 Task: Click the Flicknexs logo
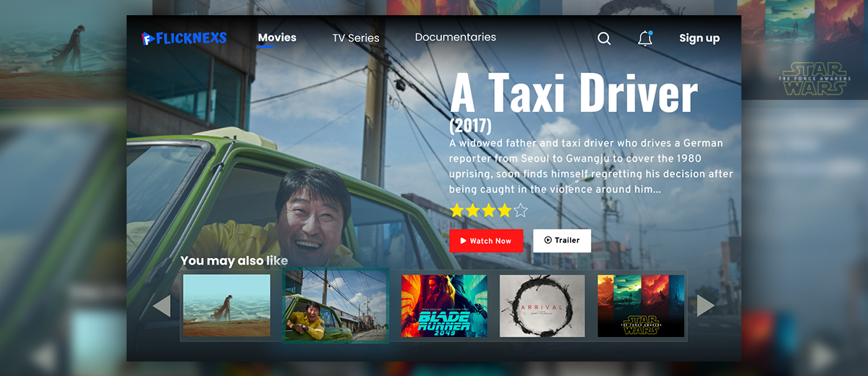(184, 38)
